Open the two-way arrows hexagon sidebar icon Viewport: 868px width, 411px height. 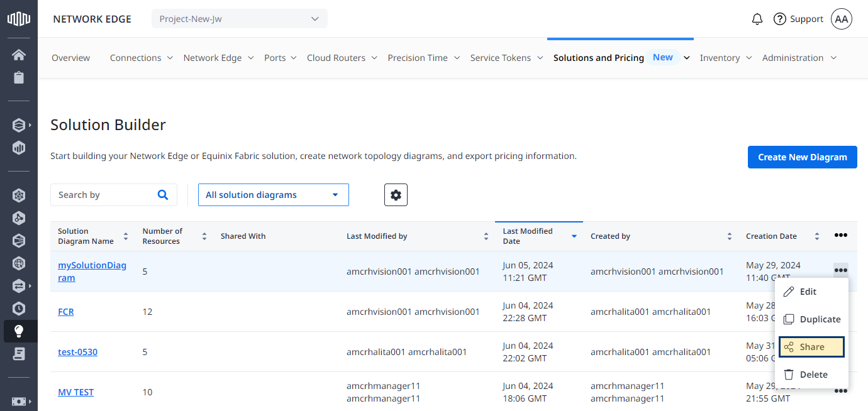coord(19,286)
